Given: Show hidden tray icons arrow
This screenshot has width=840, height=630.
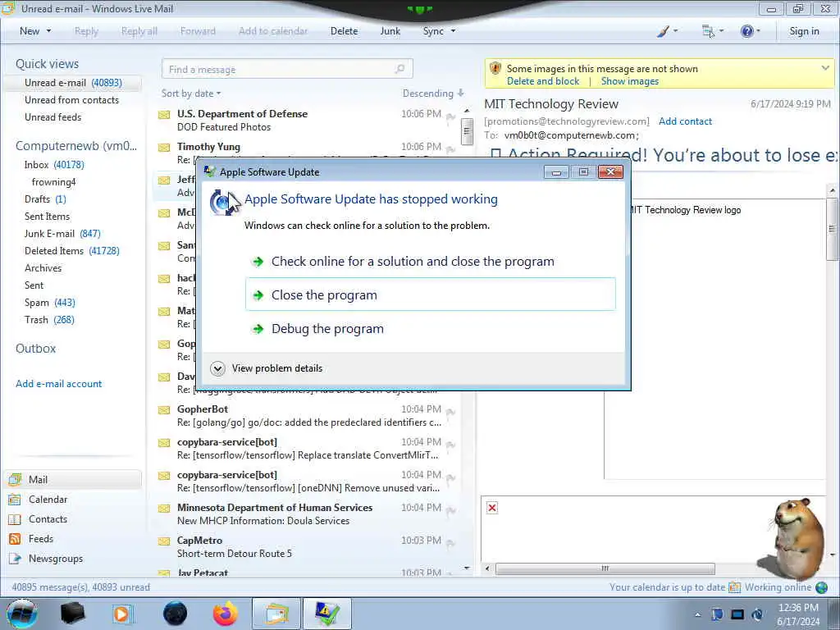Looking at the screenshot, I should [x=697, y=615].
